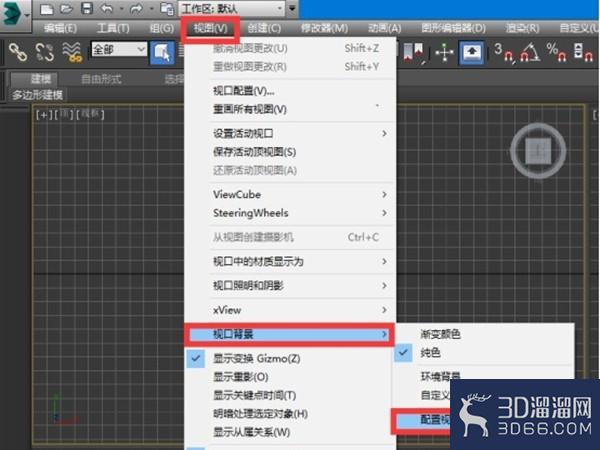Enable 显示重影(O) option
Viewport: 600px width, 450px height.
(x=290, y=377)
